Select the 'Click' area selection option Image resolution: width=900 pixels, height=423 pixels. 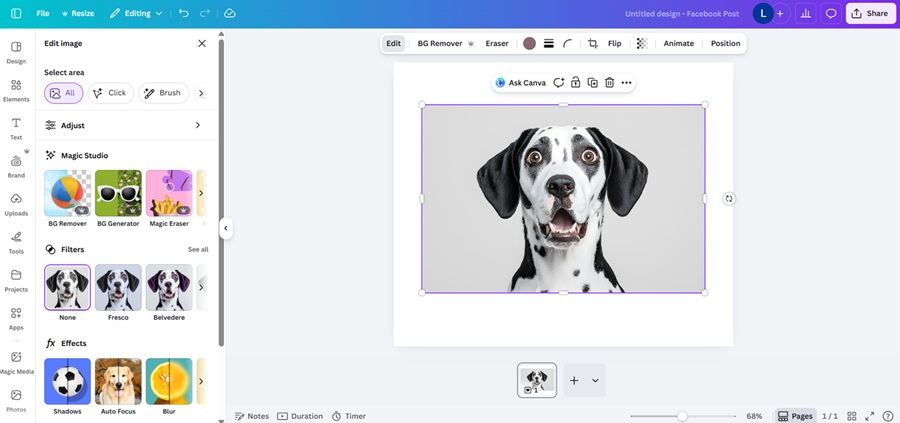[x=110, y=93]
